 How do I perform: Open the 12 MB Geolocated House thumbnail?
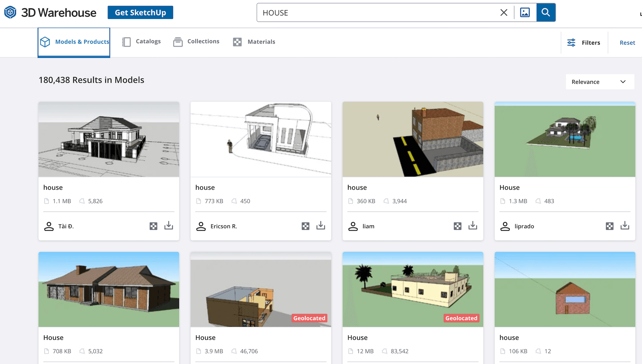(413, 289)
